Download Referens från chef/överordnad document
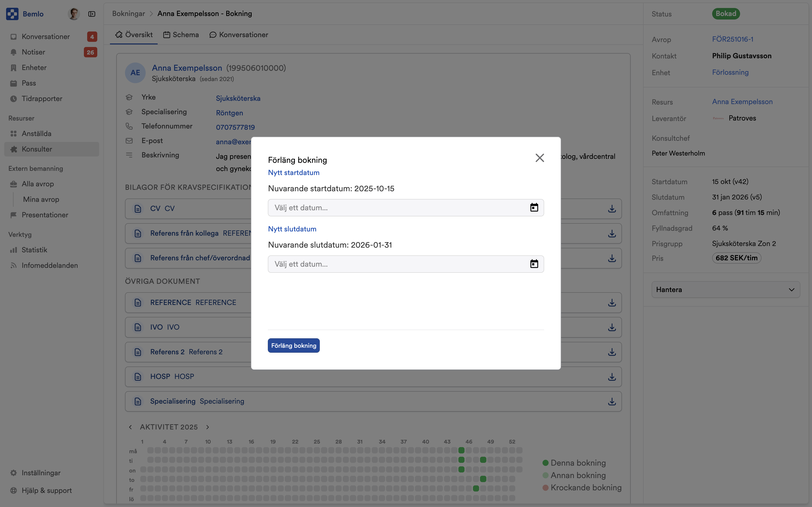This screenshot has height=507, width=812. click(x=612, y=258)
